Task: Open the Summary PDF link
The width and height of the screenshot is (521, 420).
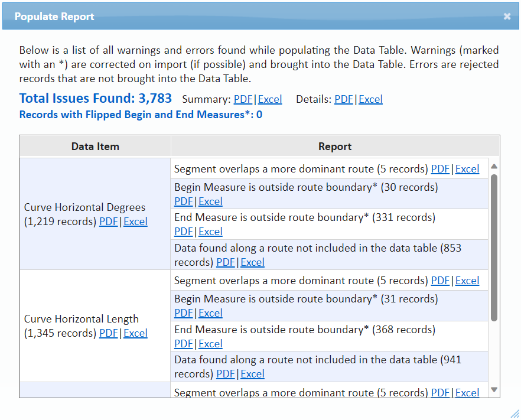Action: (x=243, y=99)
